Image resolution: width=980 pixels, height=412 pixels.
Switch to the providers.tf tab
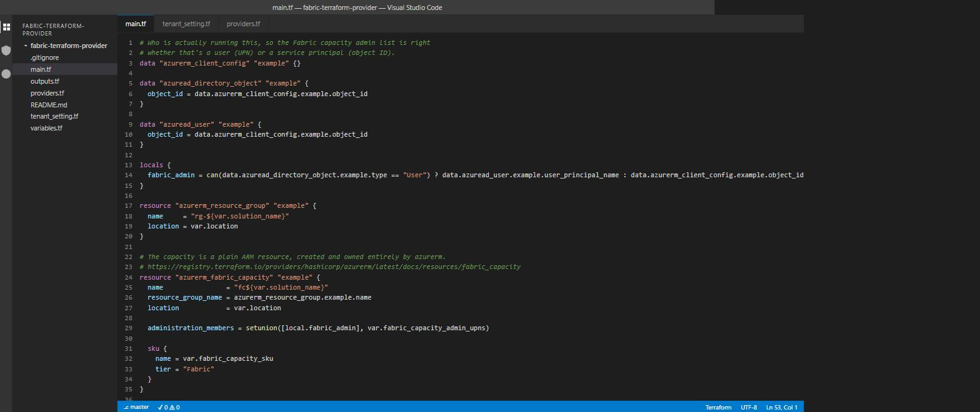coord(243,24)
